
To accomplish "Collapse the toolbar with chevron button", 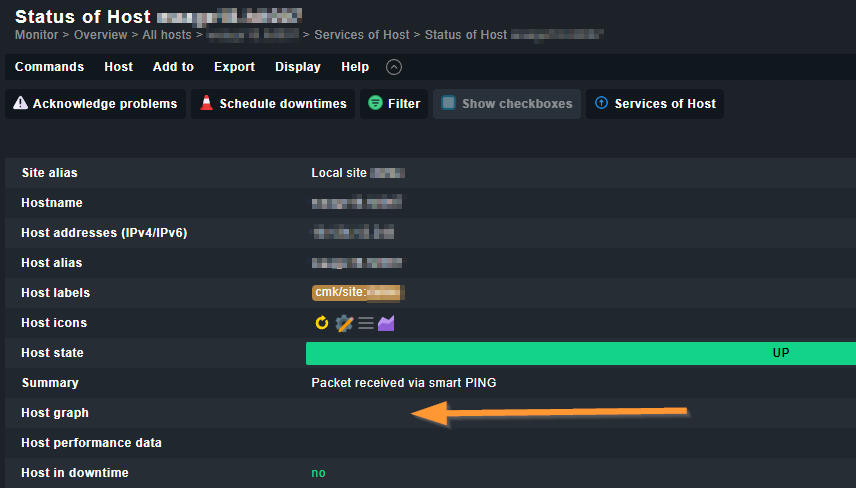I will pyautogui.click(x=394, y=67).
